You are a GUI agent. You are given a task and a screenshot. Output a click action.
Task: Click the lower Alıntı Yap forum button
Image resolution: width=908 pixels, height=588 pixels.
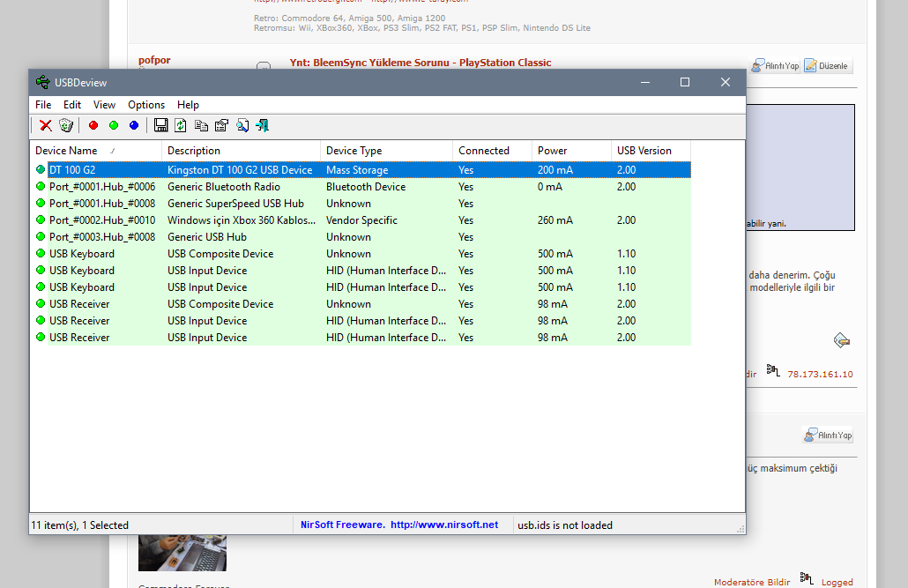click(x=828, y=435)
